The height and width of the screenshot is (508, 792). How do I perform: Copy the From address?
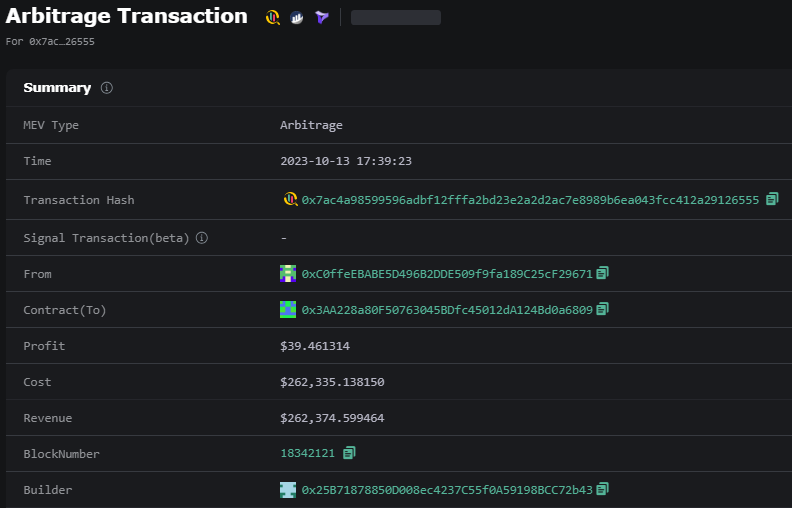point(603,273)
